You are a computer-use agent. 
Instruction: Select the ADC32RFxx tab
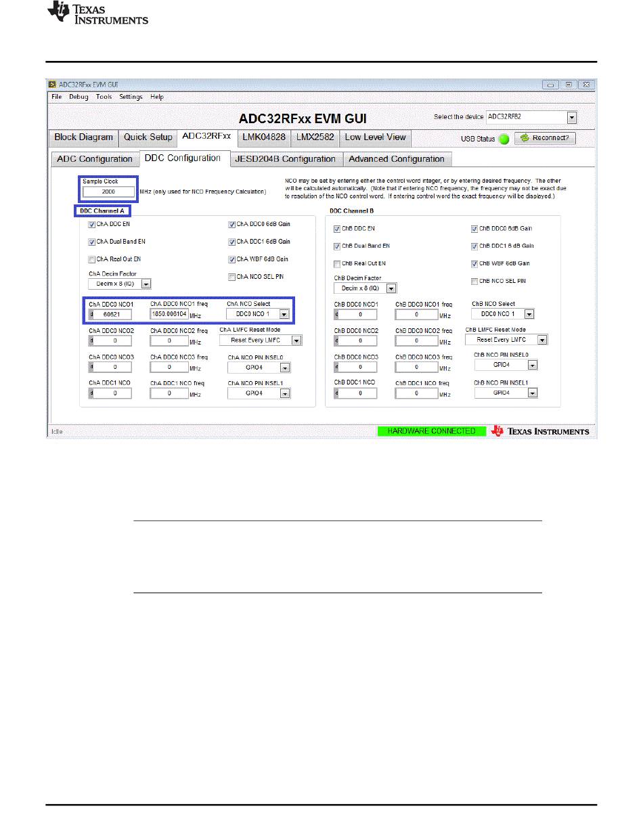pos(207,137)
